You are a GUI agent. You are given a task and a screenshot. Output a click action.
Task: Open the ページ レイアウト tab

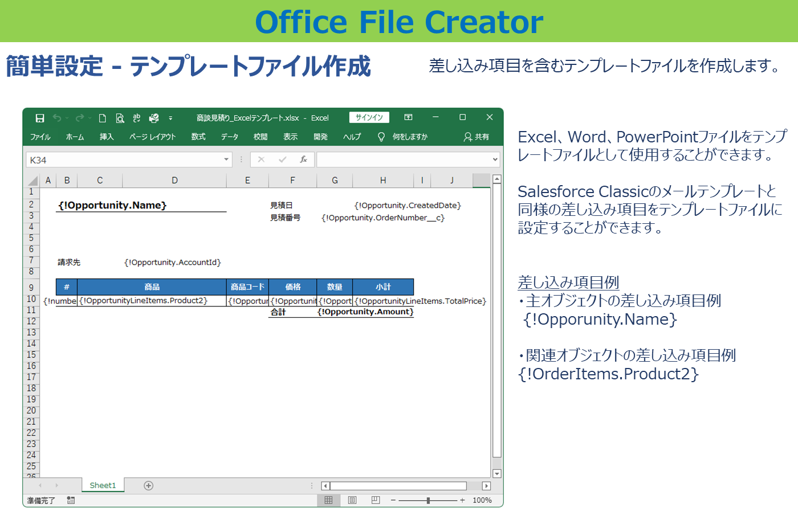(152, 137)
